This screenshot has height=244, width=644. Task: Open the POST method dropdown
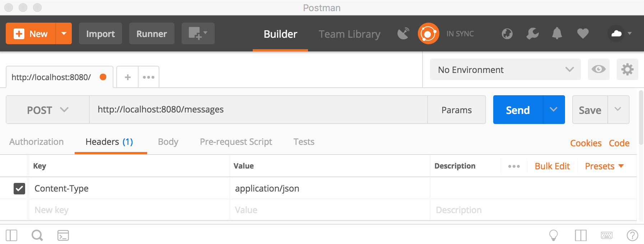(48, 110)
